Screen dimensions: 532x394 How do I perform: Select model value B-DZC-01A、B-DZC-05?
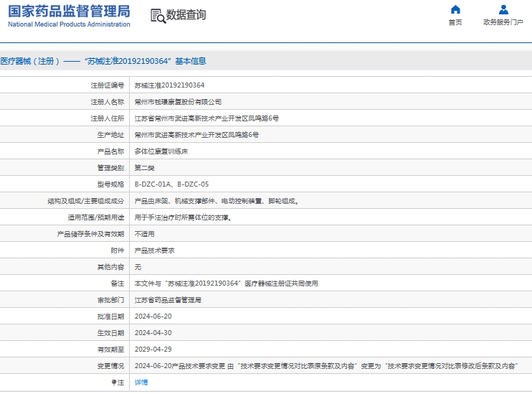pyautogui.click(x=171, y=184)
